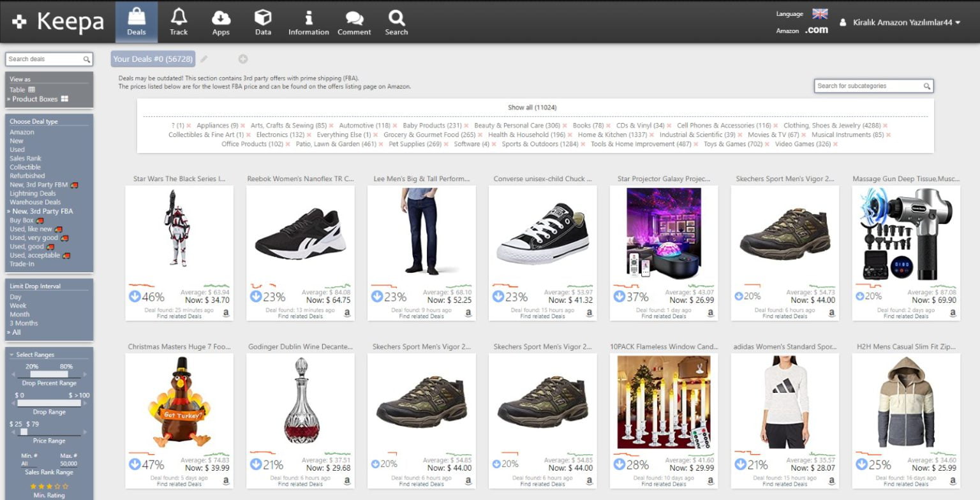Viewport: 980px width, 500px height.
Task: Click the Keepa logo
Action: pos(57,22)
